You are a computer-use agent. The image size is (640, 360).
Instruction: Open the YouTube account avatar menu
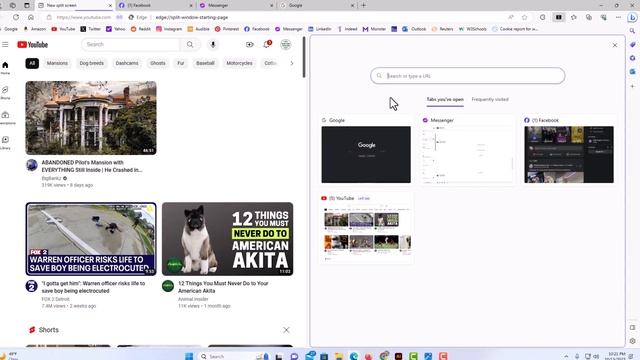(286, 44)
